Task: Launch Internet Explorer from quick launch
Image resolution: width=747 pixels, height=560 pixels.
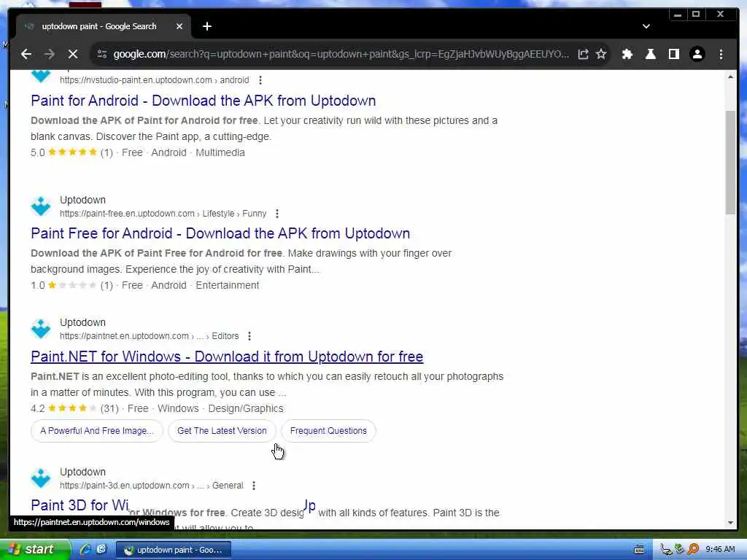Action: pos(85,550)
